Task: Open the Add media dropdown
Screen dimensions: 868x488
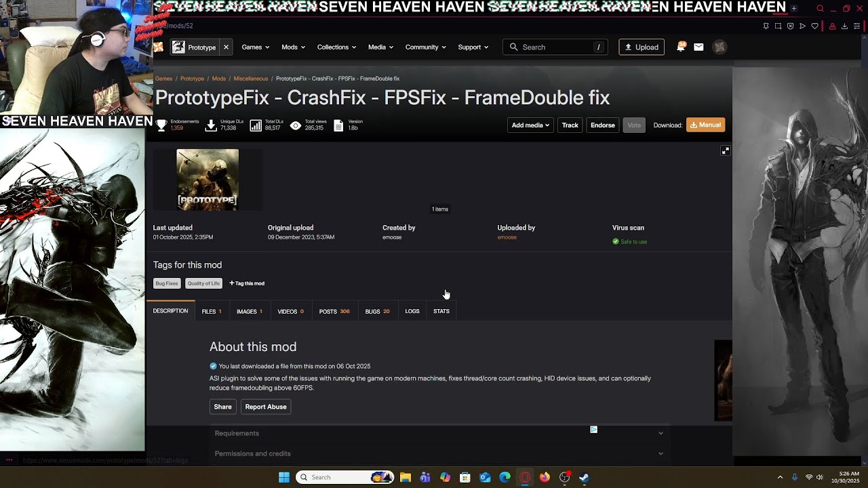Action: click(x=530, y=125)
